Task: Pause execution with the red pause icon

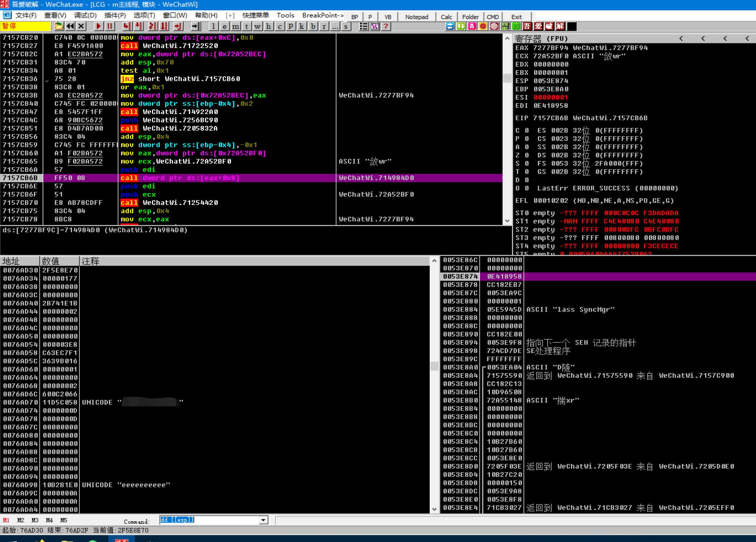Action: [x=110, y=26]
